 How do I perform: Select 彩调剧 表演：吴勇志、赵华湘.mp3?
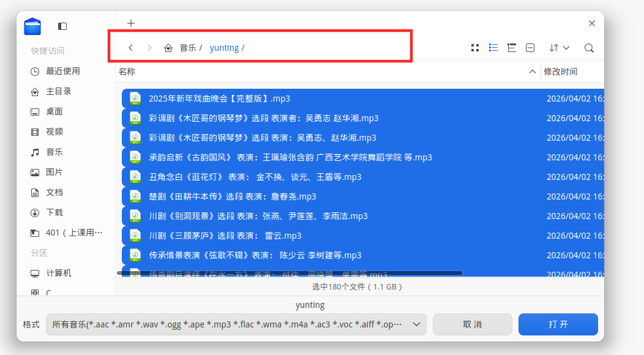(362, 138)
